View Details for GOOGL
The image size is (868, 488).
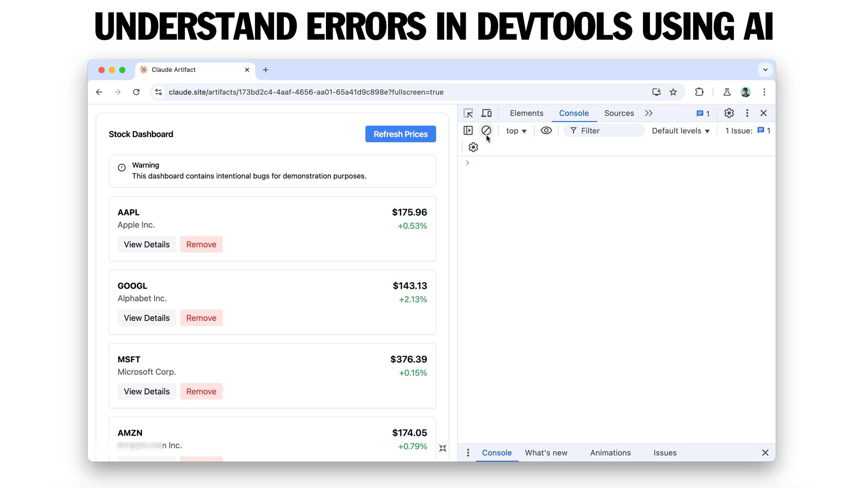(146, 318)
